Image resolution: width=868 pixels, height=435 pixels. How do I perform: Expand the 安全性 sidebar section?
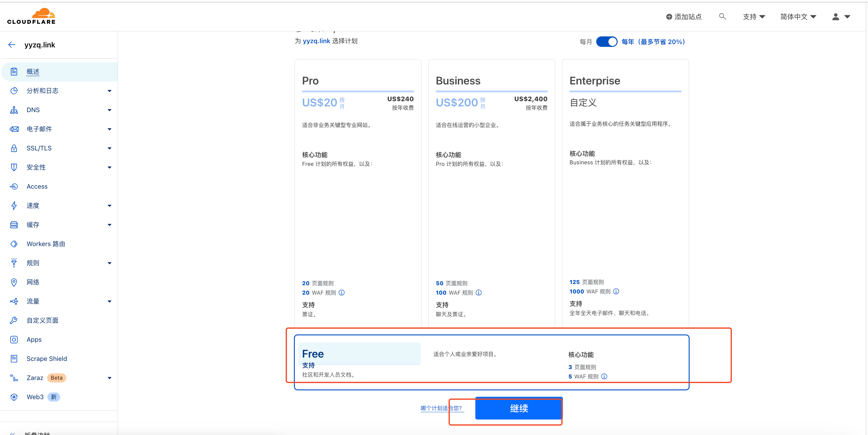point(109,167)
